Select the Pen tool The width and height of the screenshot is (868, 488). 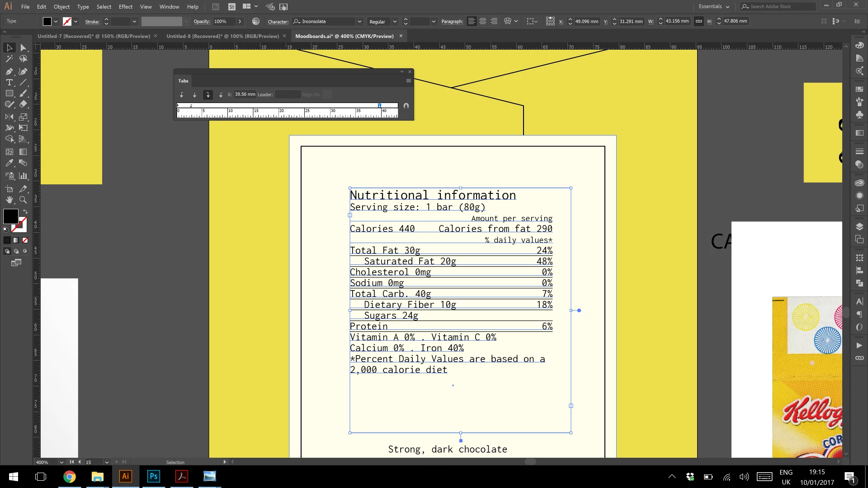click(x=9, y=71)
